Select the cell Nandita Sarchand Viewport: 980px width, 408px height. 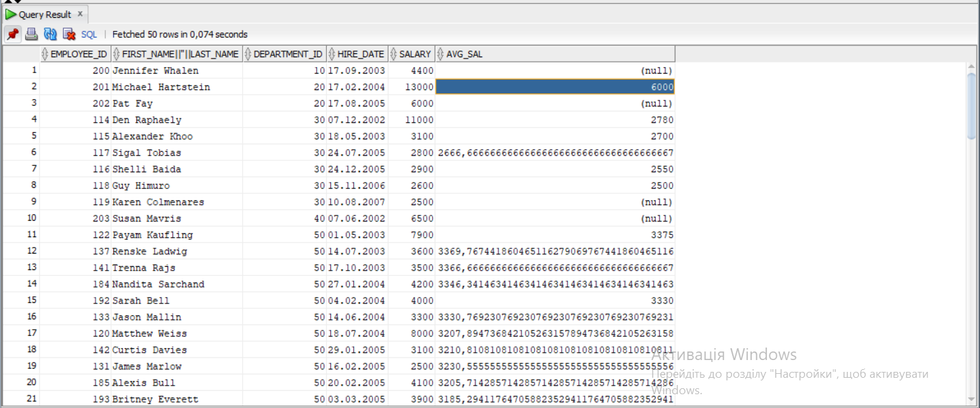pyautogui.click(x=176, y=284)
